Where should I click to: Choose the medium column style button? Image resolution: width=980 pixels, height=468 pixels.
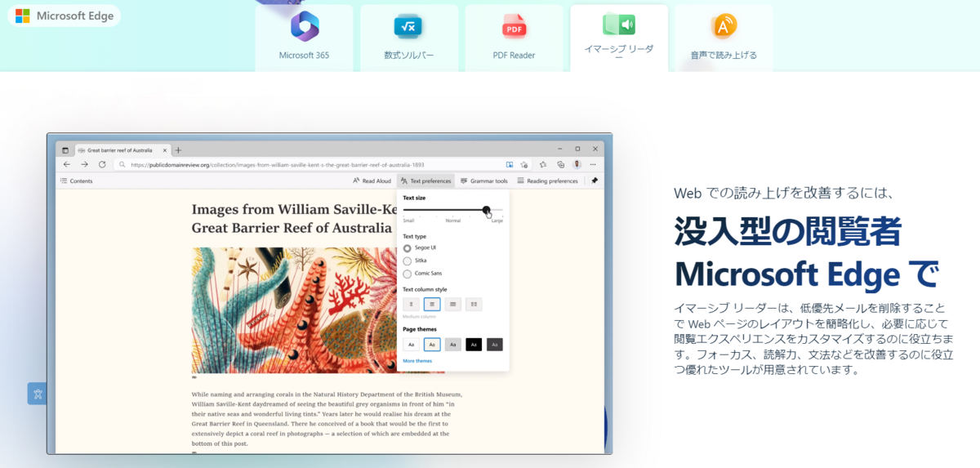coord(432,304)
